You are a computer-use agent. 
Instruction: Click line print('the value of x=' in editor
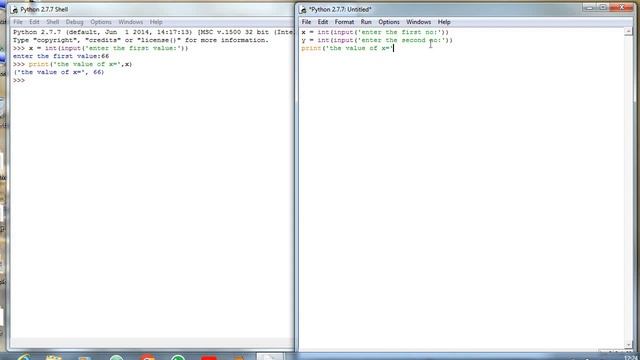tap(347, 48)
